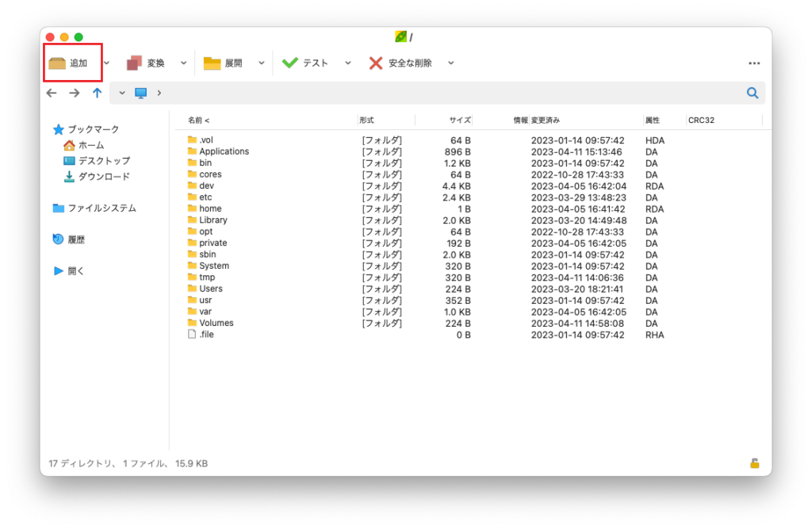Click the 変換 (Convert) toolbar button

(146, 63)
